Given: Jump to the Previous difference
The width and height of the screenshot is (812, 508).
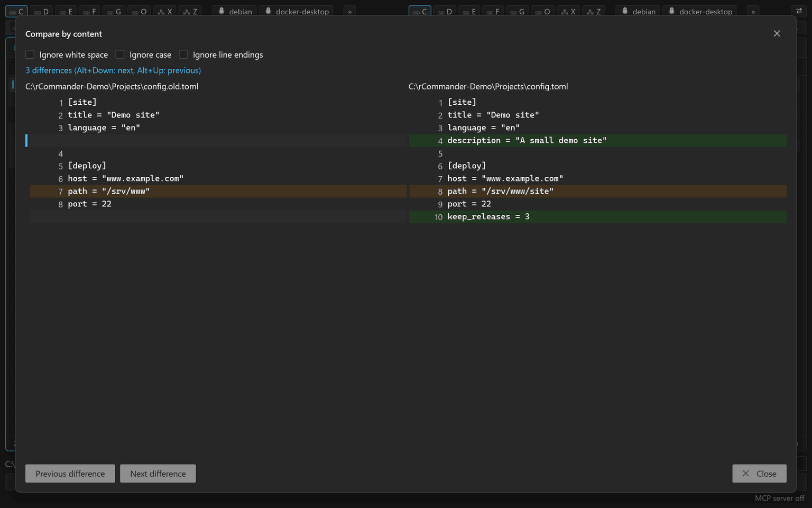Looking at the screenshot, I should click(x=70, y=474).
